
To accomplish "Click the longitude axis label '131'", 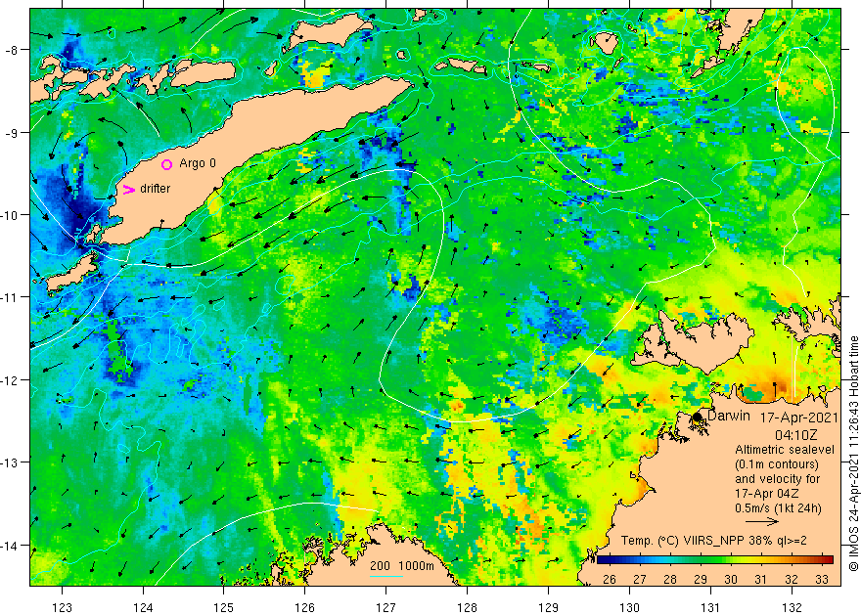I will point(710,607).
